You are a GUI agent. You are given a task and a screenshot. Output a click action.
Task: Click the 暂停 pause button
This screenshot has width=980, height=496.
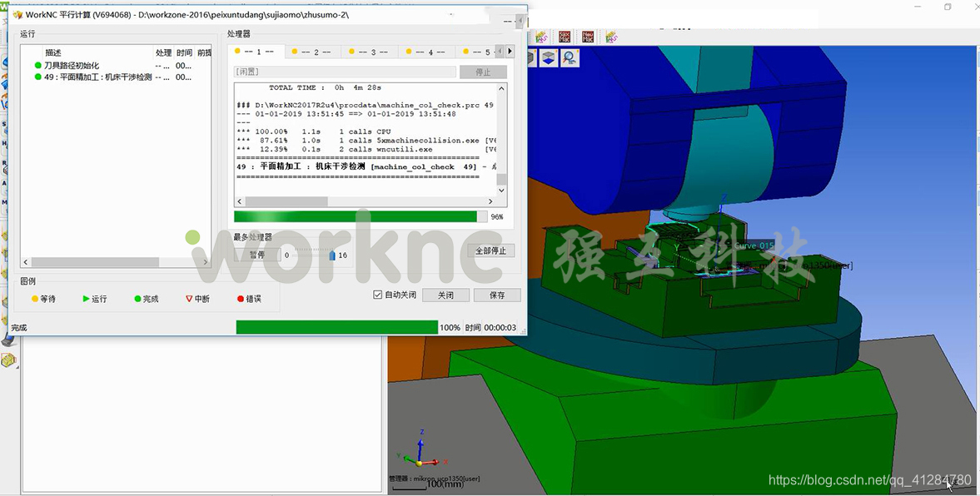click(x=257, y=255)
